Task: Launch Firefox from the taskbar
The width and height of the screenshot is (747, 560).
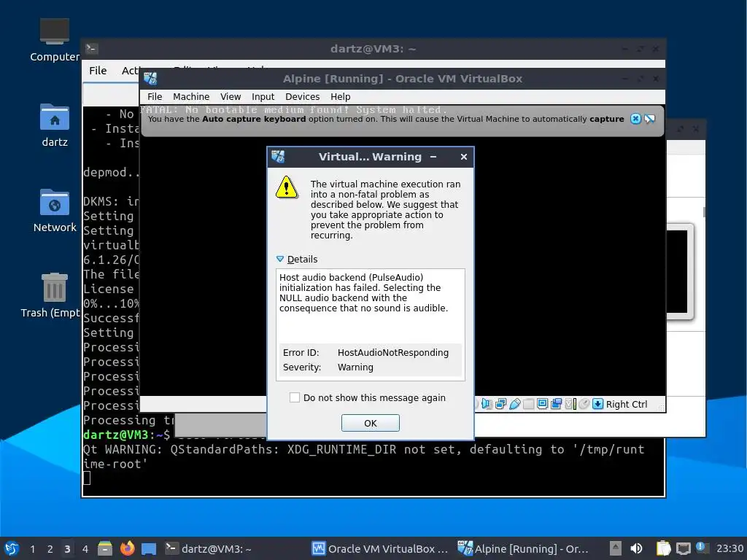Action: [127, 548]
